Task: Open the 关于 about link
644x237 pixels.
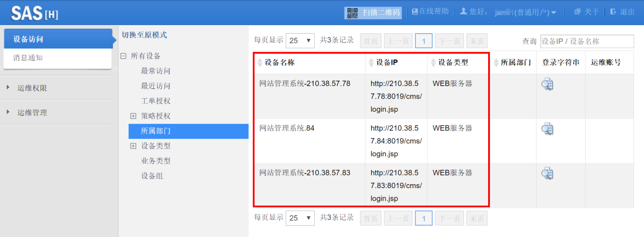Action: pyautogui.click(x=587, y=12)
